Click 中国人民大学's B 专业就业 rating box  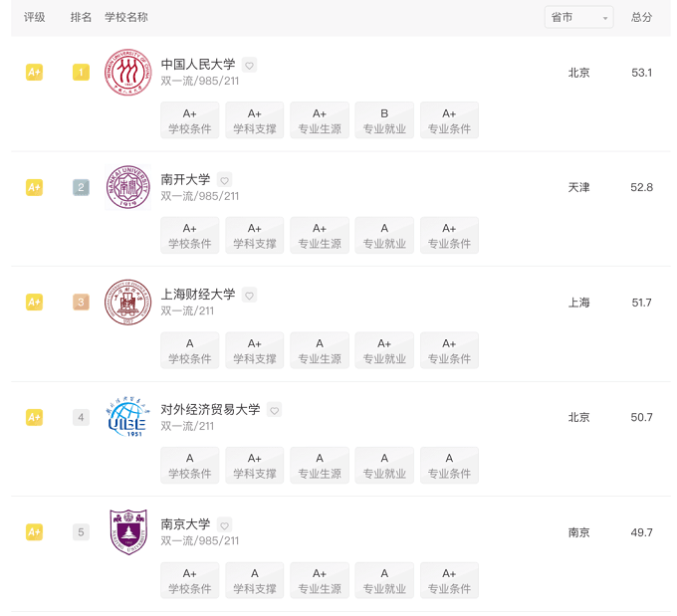(x=384, y=120)
